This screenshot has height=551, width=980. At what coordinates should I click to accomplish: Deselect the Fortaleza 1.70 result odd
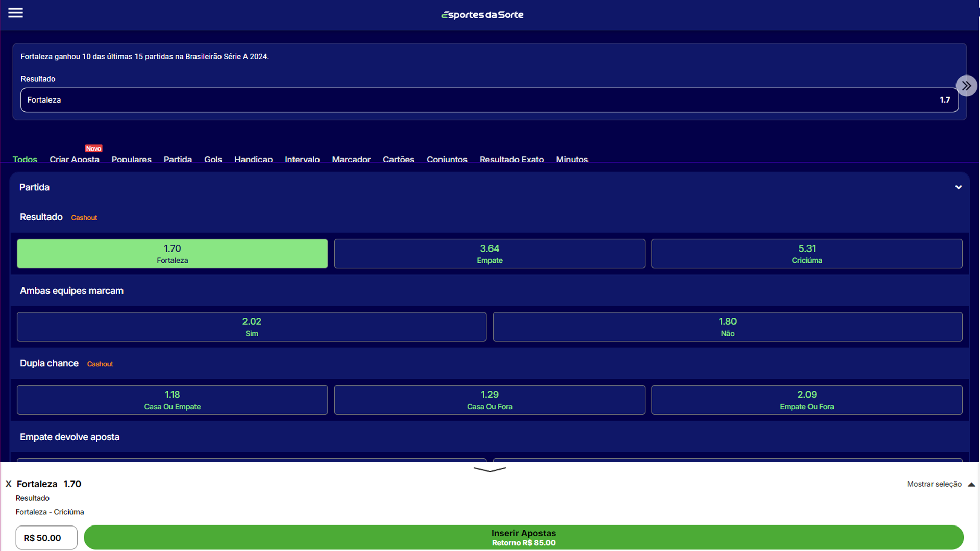pyautogui.click(x=173, y=254)
